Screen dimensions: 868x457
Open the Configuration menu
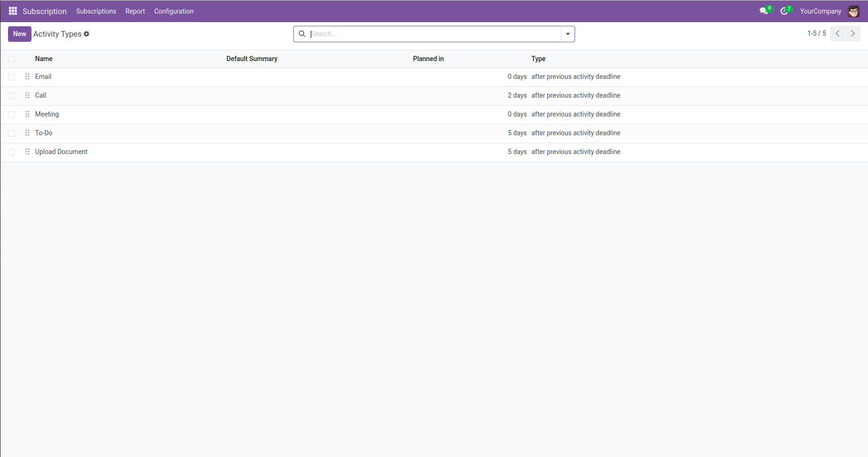click(x=174, y=11)
